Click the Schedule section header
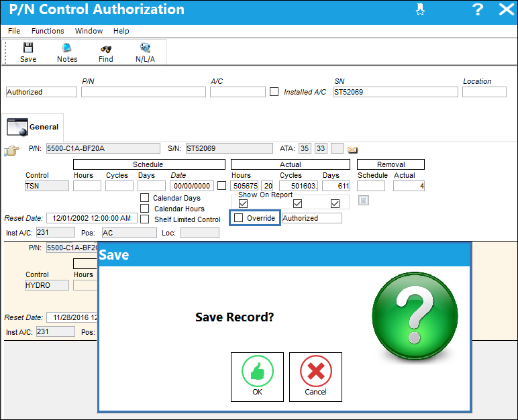The width and height of the screenshot is (518, 420). pyautogui.click(x=149, y=164)
